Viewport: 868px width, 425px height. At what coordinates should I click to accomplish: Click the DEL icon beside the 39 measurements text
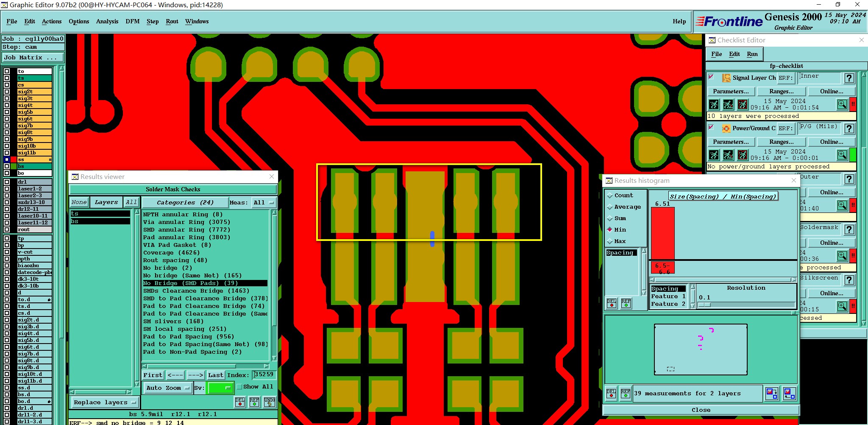[611, 394]
